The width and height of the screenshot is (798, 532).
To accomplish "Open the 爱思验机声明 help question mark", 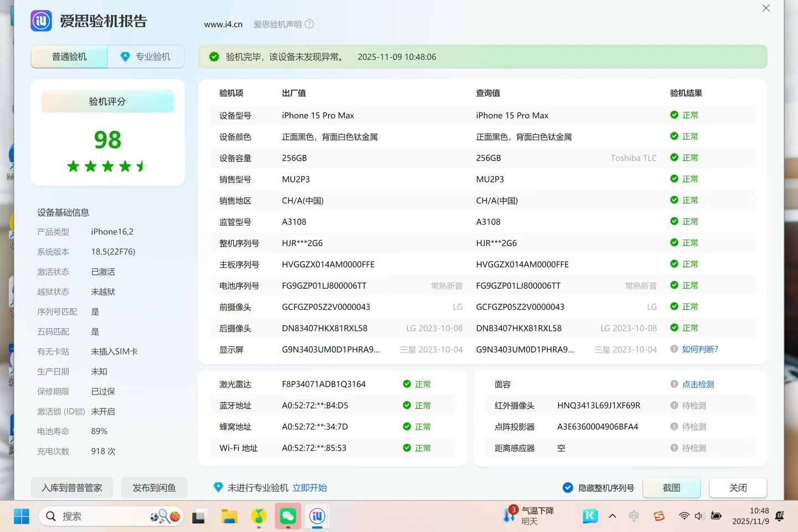I will pyautogui.click(x=310, y=24).
